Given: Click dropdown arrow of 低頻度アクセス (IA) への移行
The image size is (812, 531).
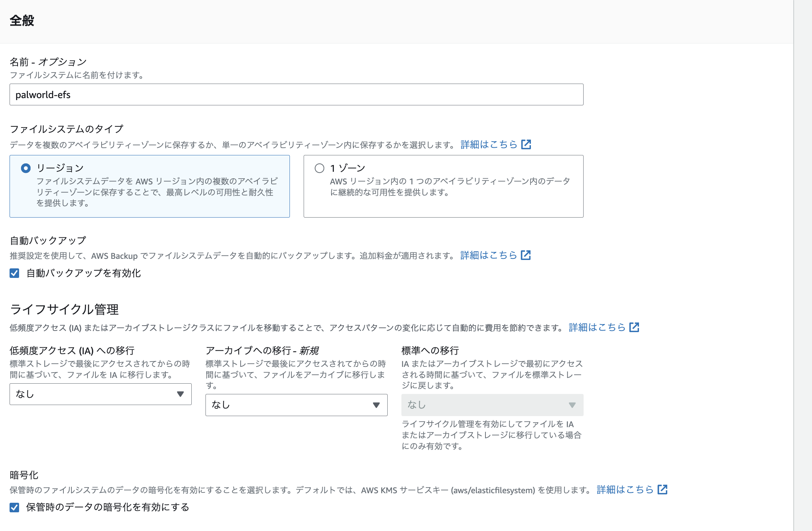Looking at the screenshot, I should (x=180, y=394).
